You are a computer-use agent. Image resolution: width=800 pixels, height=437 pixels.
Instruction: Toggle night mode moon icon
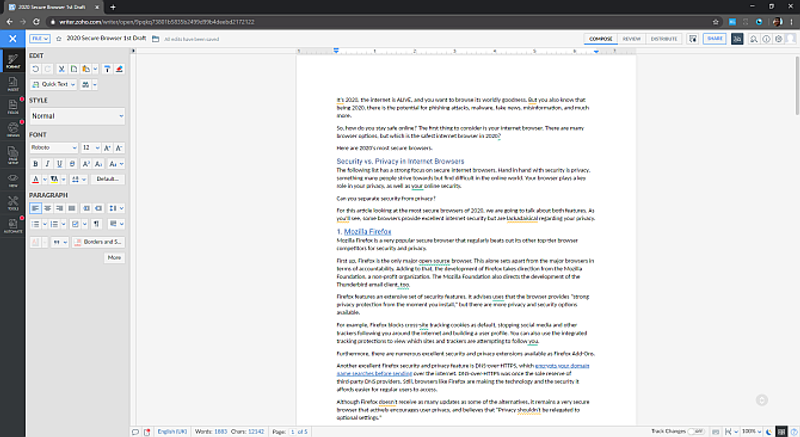769,432
